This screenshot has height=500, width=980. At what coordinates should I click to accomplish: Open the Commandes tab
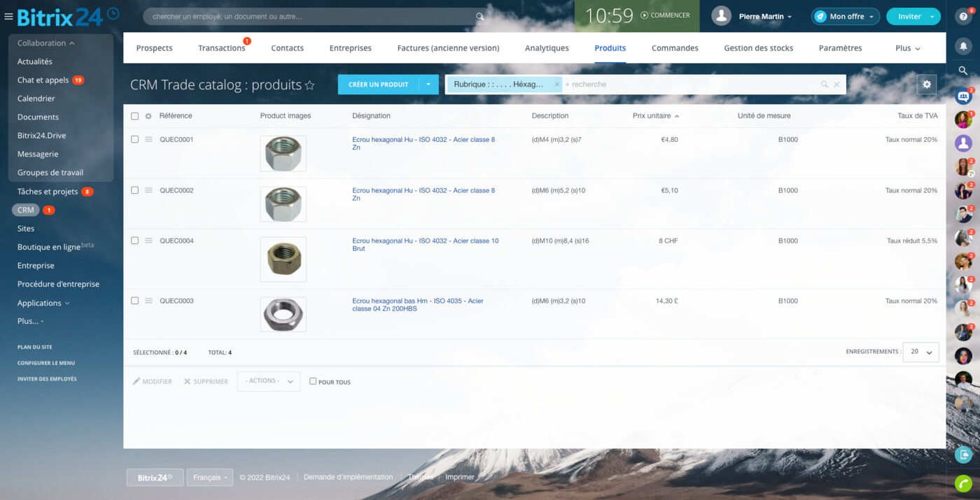[675, 48]
